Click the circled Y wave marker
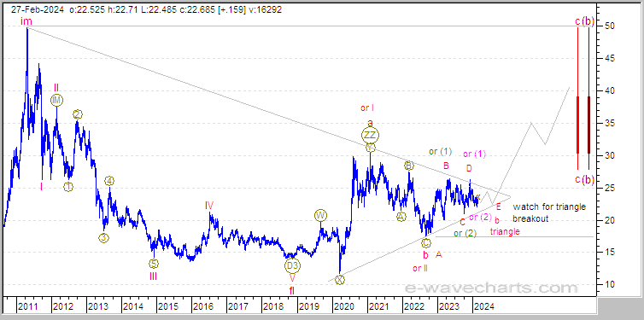This screenshot has width=644, height=320. pyautogui.click(x=370, y=148)
